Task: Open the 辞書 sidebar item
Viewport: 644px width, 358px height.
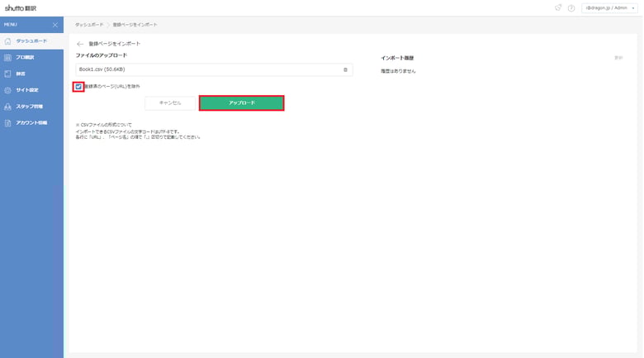Action: coord(31,74)
